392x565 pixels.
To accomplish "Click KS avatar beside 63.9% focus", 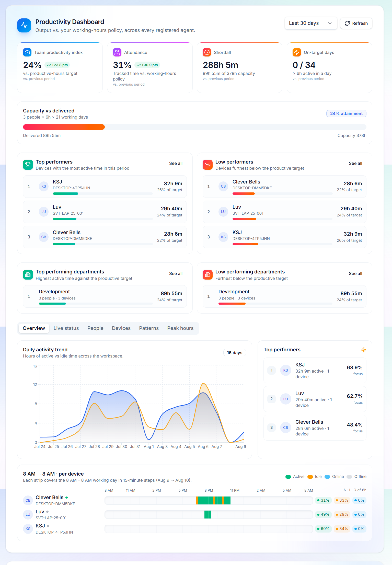I will [x=286, y=370].
